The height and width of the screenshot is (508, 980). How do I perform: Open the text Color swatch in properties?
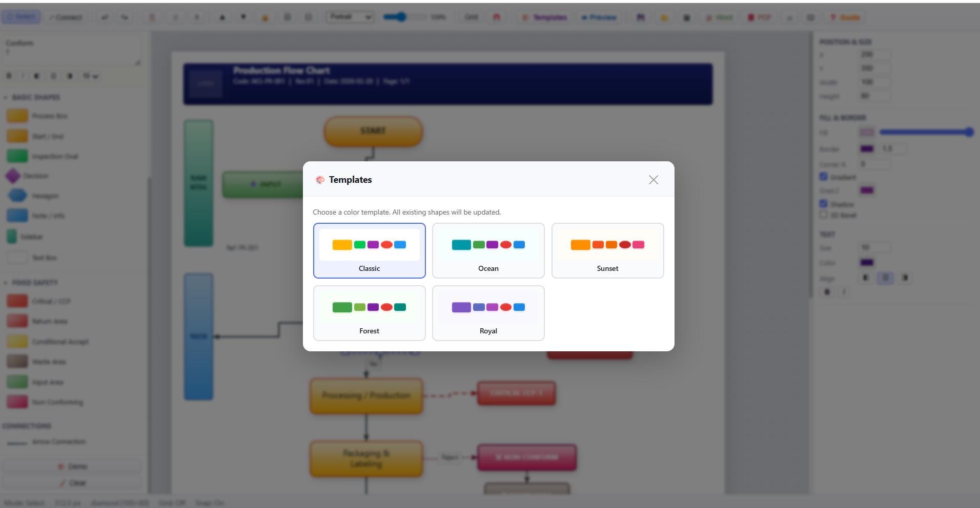(867, 263)
